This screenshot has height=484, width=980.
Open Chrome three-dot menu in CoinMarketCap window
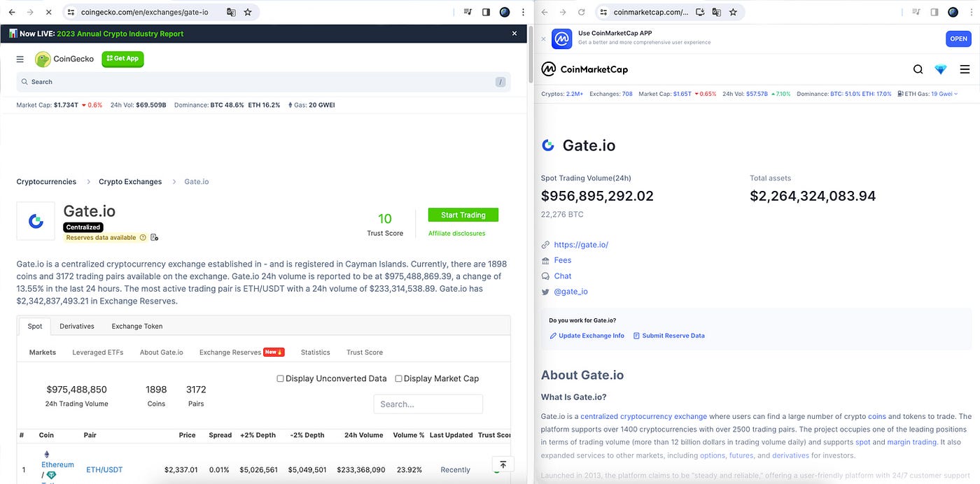[x=971, y=12]
